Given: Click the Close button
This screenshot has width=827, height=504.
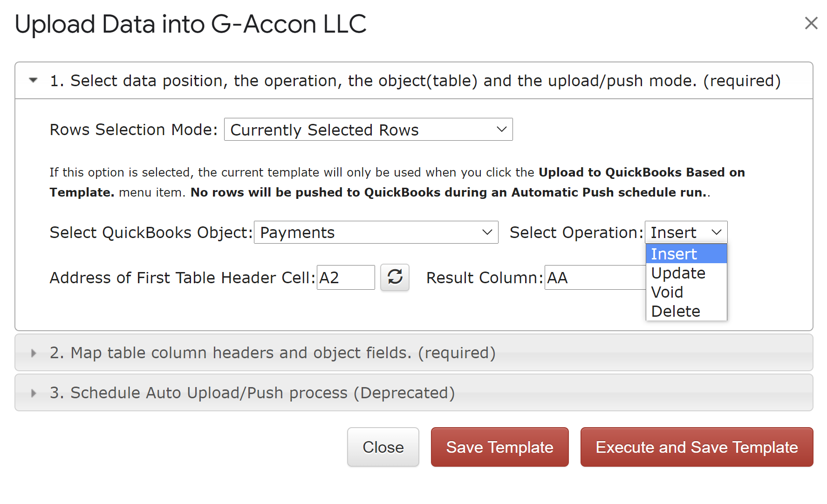Looking at the screenshot, I should tap(383, 447).
